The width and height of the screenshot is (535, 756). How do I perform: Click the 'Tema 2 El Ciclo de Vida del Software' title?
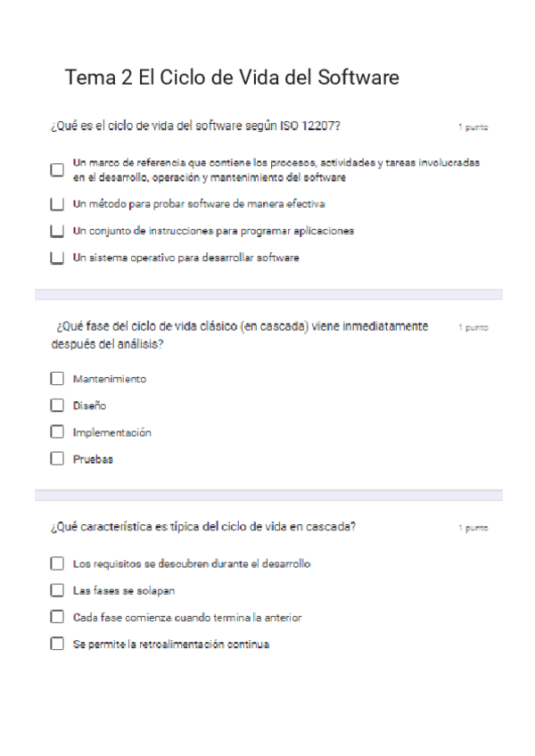point(232,78)
